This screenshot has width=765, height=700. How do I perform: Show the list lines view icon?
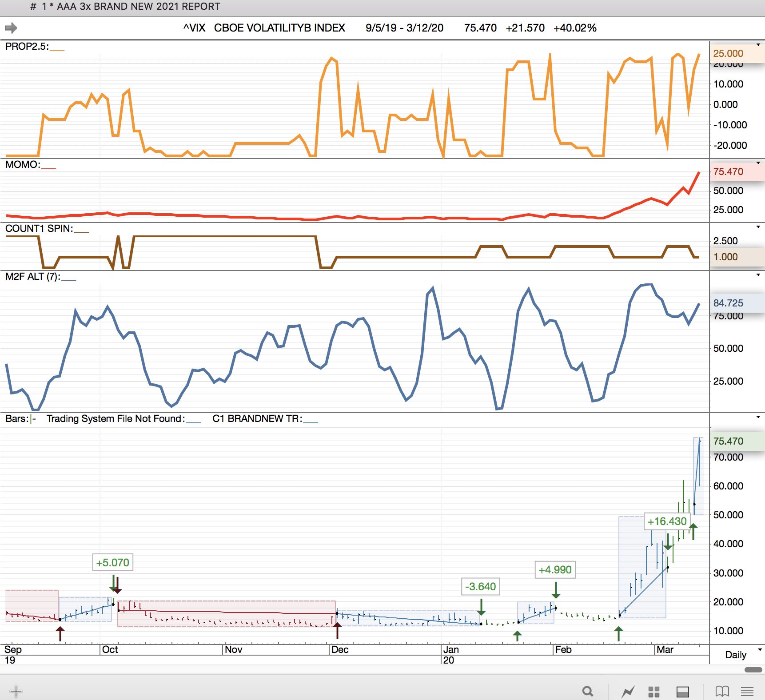click(747, 691)
